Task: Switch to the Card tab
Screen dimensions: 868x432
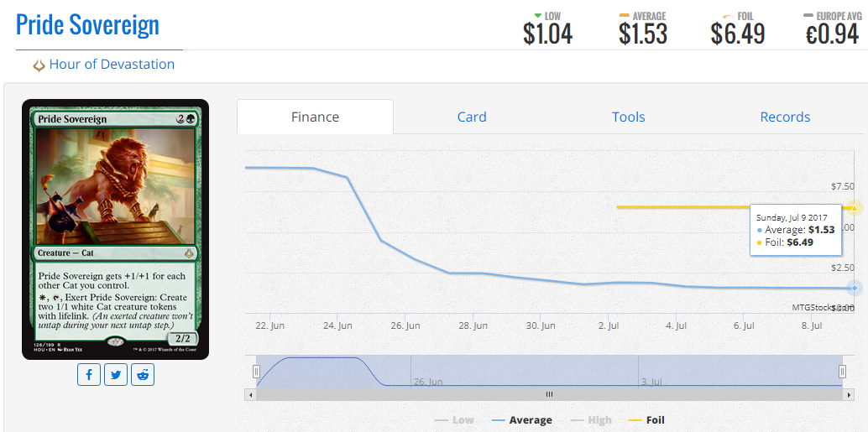Action: [472, 117]
